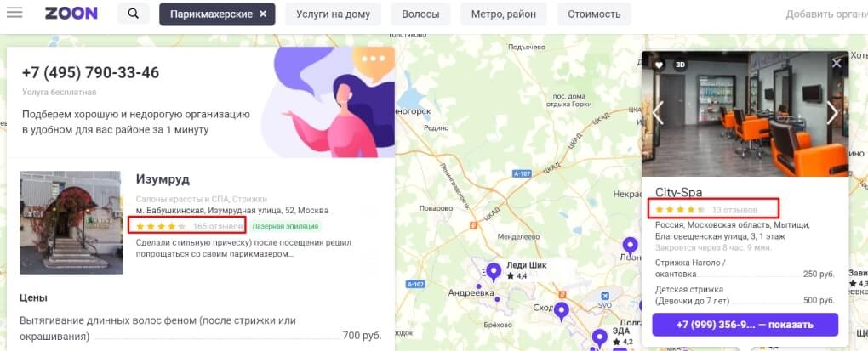Click the Лазерная эпиляция tag

point(286,226)
